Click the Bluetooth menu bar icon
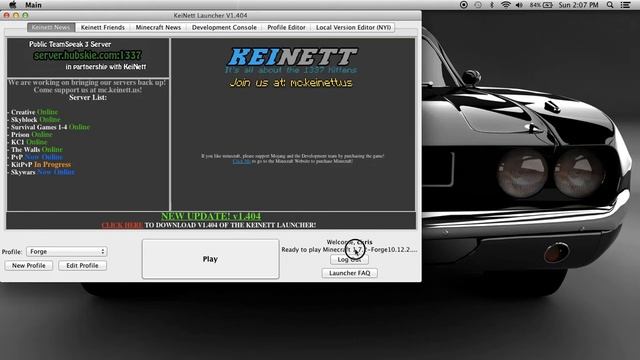Screen dimensions: 640x360 [x=492, y=5]
